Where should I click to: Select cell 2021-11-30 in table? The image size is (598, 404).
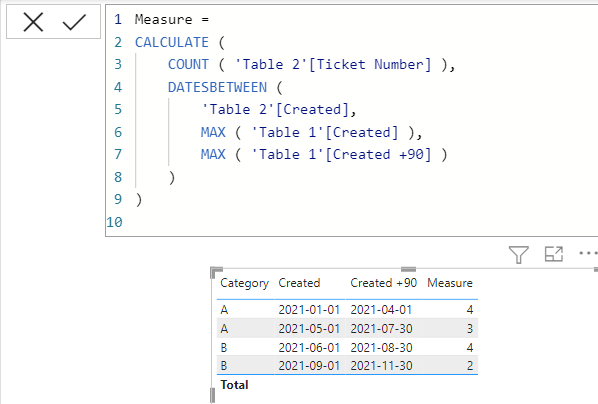(x=381, y=366)
